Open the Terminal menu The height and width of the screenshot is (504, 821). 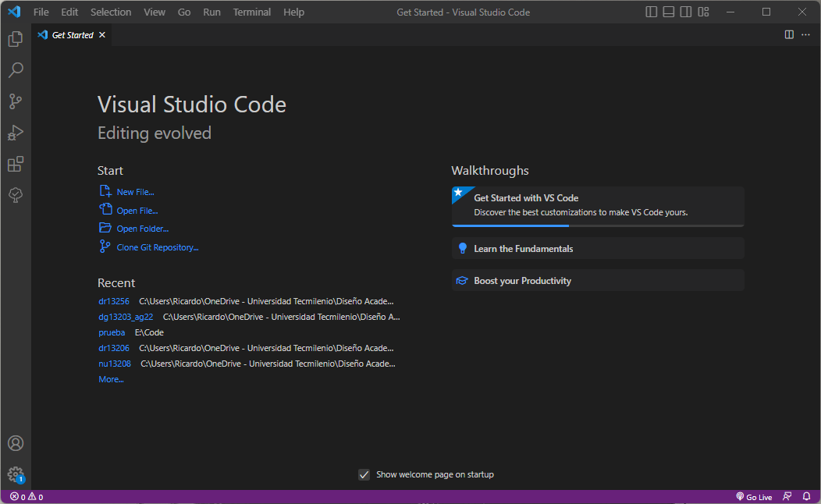[x=252, y=12]
